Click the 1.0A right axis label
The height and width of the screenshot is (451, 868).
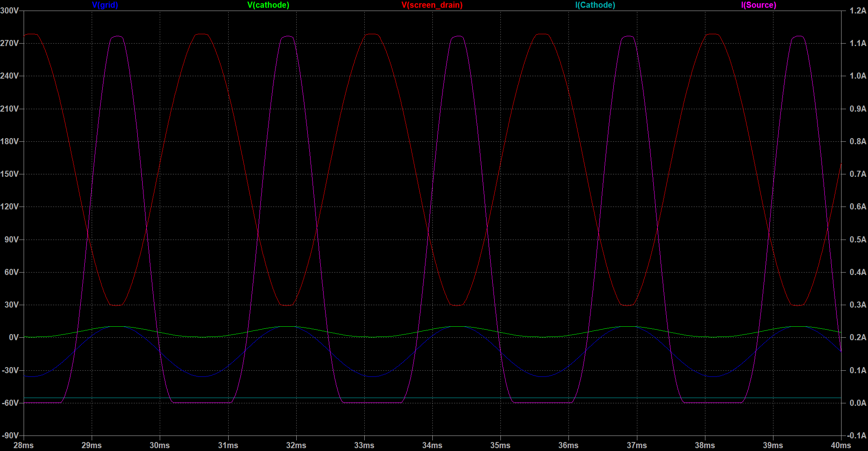click(858, 76)
